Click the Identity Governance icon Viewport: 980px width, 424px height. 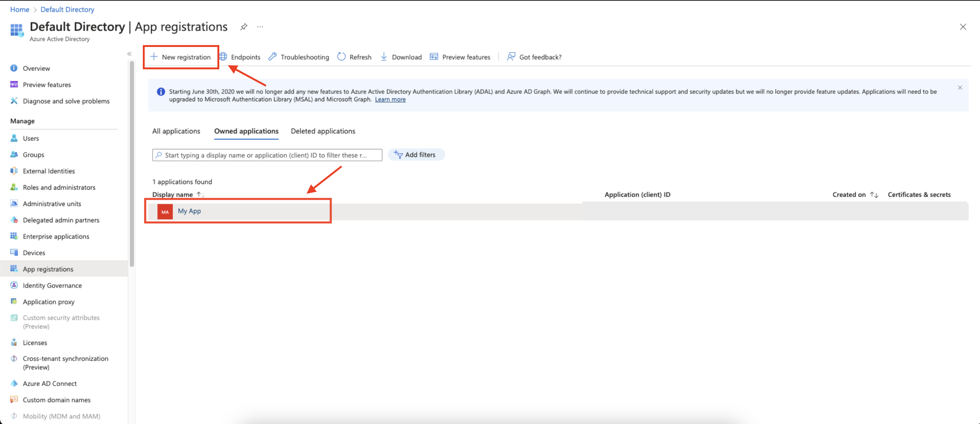click(x=14, y=285)
